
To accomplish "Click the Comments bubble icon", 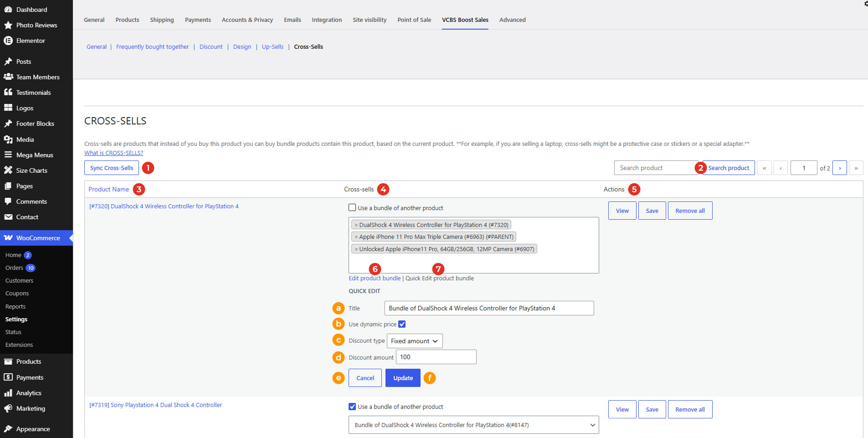I will (8, 201).
